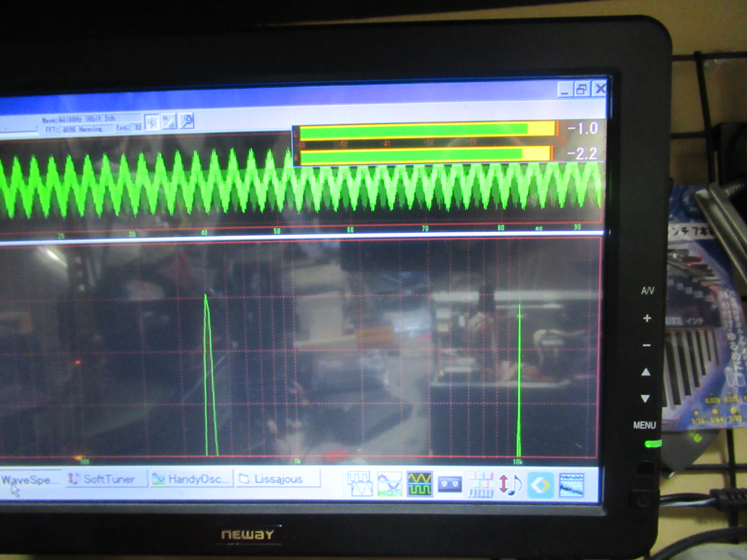Click the yellow-green oscilloscope tray icon
The height and width of the screenshot is (560, 747).
(419, 484)
